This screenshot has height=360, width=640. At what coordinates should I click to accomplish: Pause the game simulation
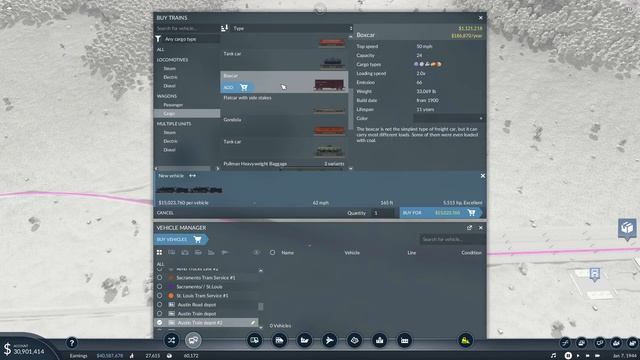tap(568, 356)
